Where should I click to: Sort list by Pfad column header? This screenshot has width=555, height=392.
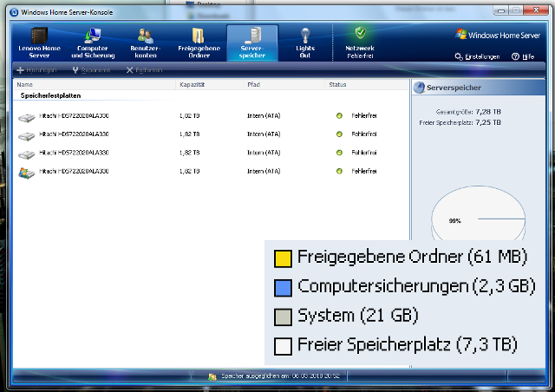pyautogui.click(x=284, y=85)
